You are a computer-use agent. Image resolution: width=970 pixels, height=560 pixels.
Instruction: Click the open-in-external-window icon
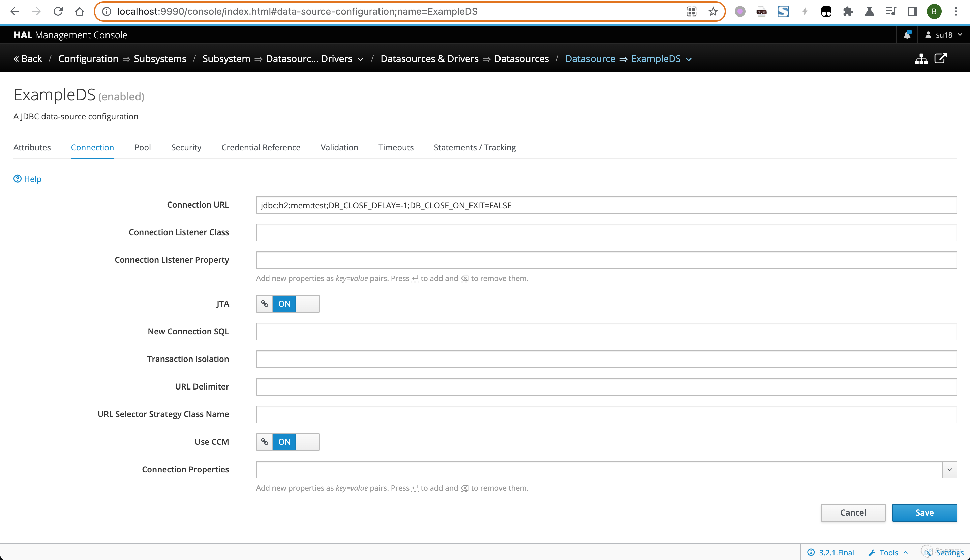coord(940,59)
